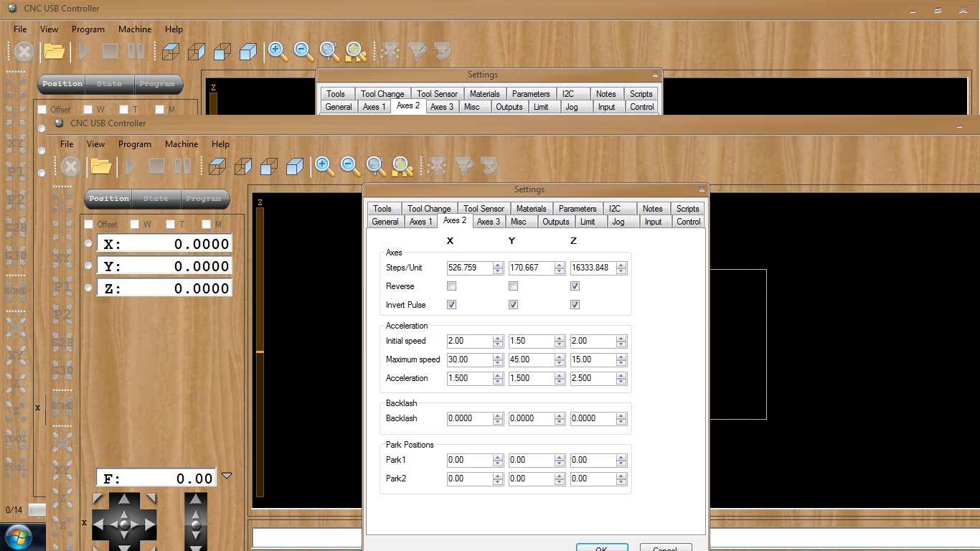Increase X Steps/Unit with spinner up arrow

point(498,265)
